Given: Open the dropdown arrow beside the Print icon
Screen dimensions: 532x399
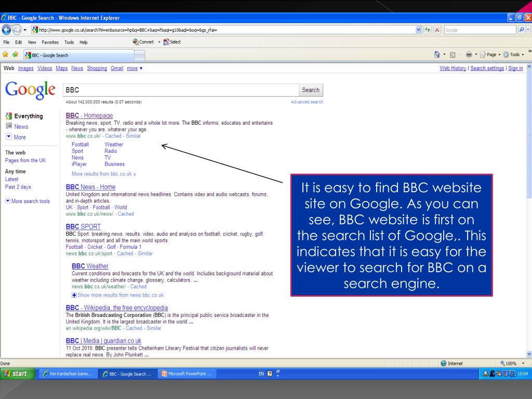Looking at the screenshot, I should [476, 54].
